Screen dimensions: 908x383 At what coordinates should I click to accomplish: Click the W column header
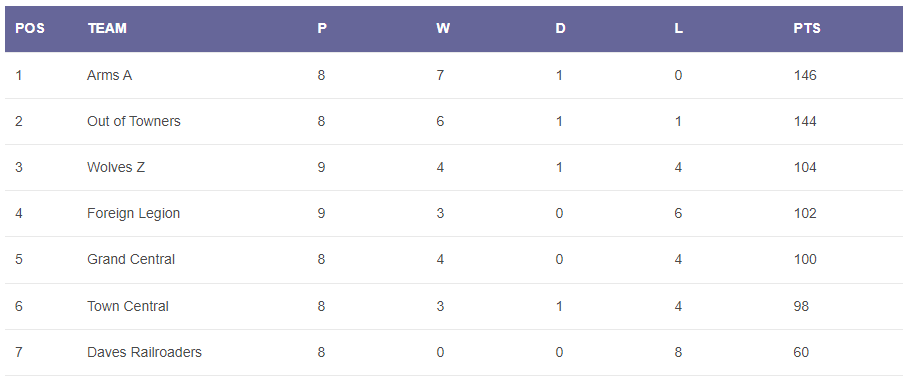[x=442, y=28]
